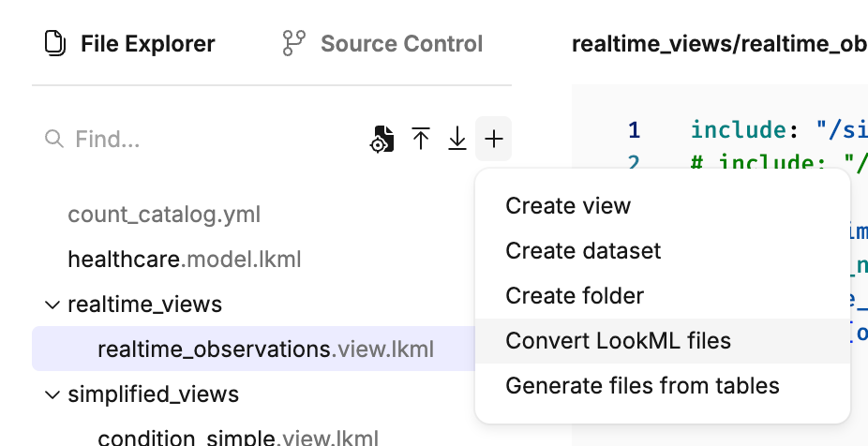Click the plus add-new icon

tap(494, 140)
